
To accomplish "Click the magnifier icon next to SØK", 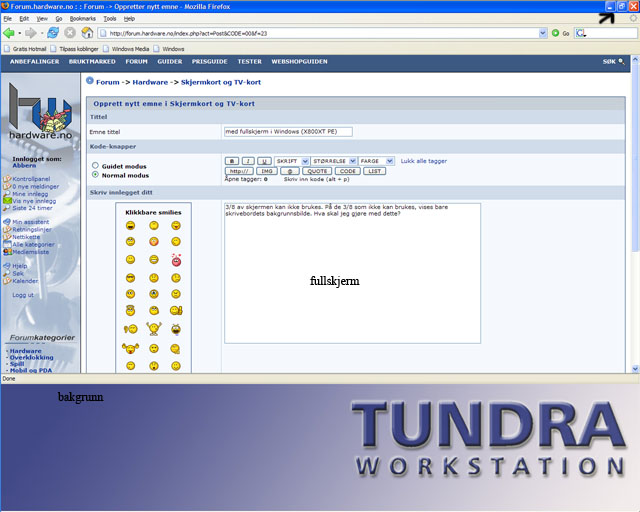I will pyautogui.click(x=621, y=62).
